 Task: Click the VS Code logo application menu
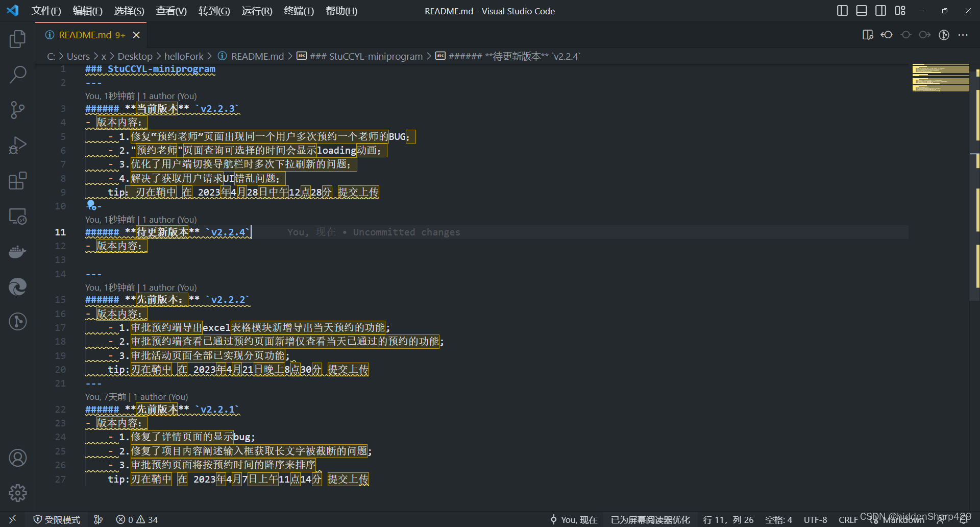(13, 11)
